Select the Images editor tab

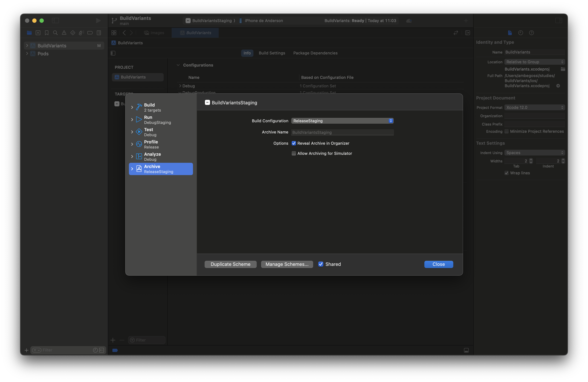tap(154, 33)
